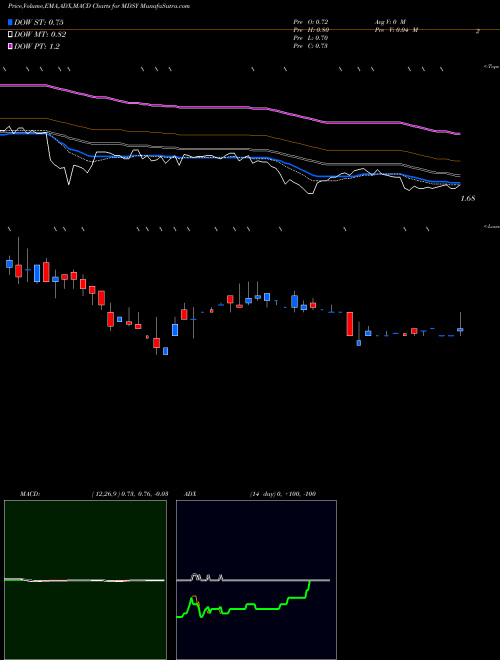Image resolution: width=500 pixels, height=660 pixels.
Task: Open the dark blue ADX indicator chart
Action: (256, 580)
